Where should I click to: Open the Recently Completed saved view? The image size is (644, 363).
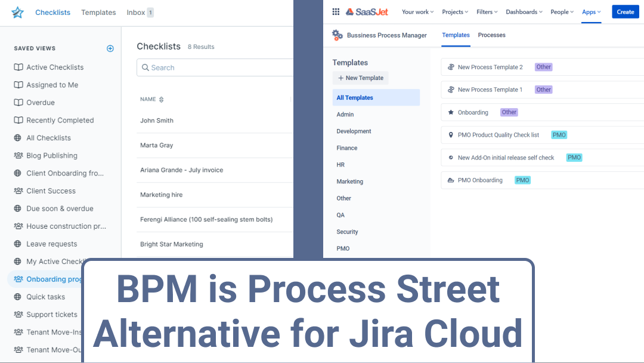click(x=60, y=120)
